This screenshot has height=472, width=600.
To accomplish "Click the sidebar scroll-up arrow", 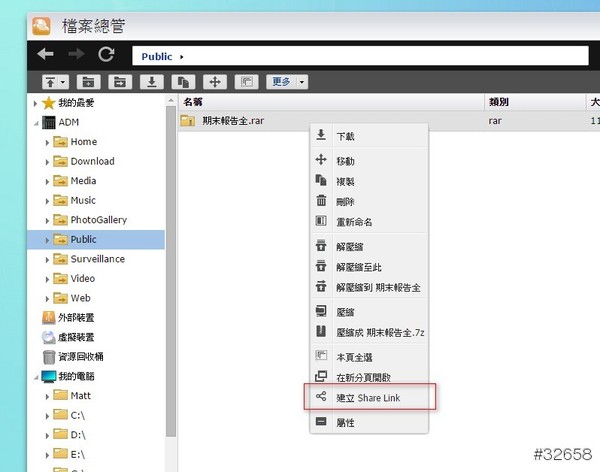I will click(171, 100).
